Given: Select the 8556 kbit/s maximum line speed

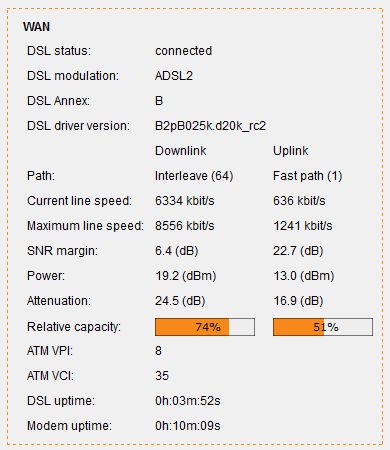Looking at the screenshot, I should (185, 226).
